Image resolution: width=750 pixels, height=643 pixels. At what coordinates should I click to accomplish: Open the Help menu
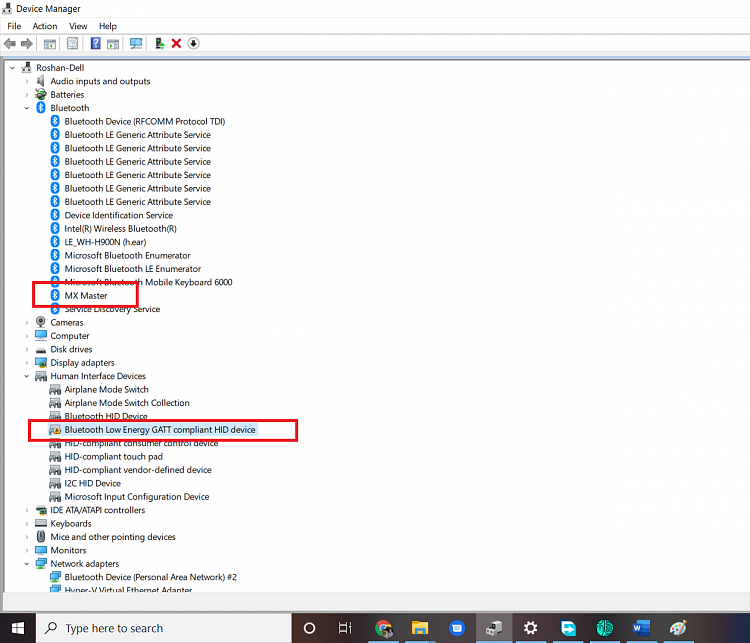pyautogui.click(x=108, y=26)
